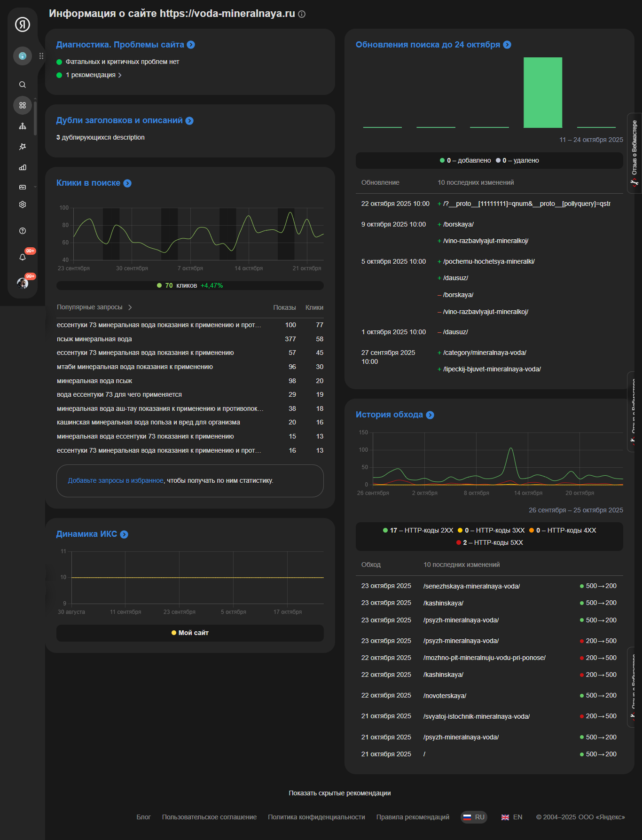The height and width of the screenshot is (840, 642).
Task: Open the monitoring pulse icon in sidebar
Action: pyautogui.click(x=22, y=187)
